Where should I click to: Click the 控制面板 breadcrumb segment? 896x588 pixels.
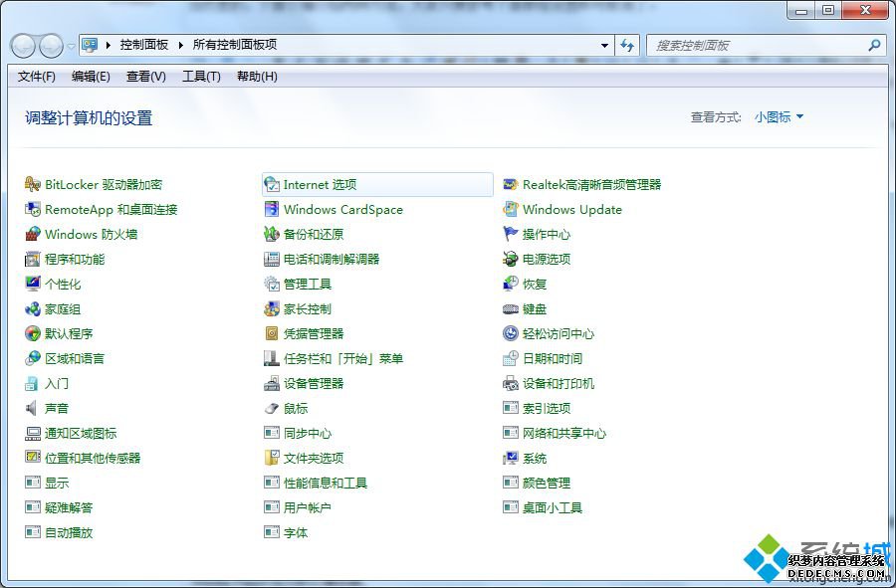(144, 45)
